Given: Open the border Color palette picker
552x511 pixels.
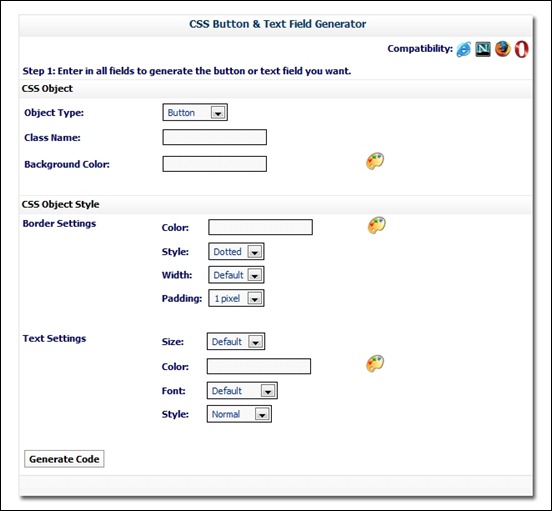Looking at the screenshot, I should (377, 225).
